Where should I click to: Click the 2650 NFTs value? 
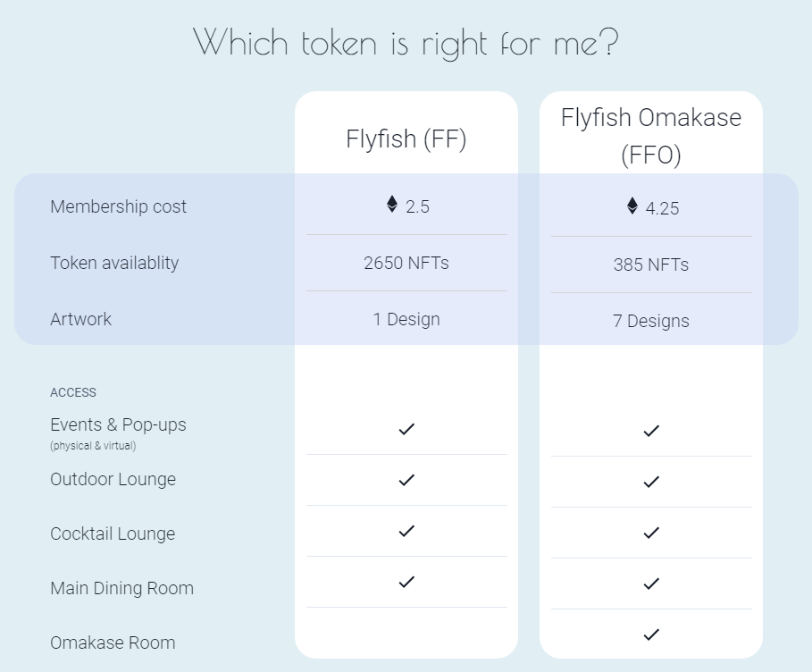pos(406,263)
